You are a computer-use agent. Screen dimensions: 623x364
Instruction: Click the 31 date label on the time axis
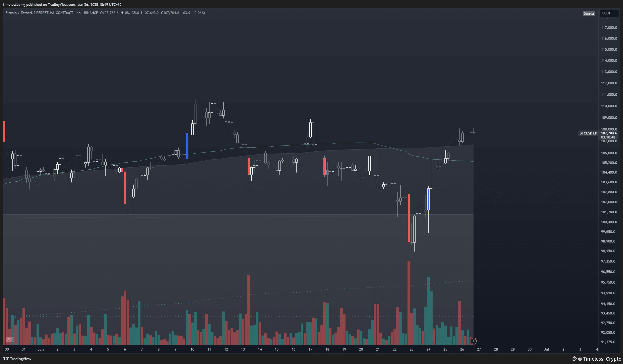pyautogui.click(x=23, y=349)
